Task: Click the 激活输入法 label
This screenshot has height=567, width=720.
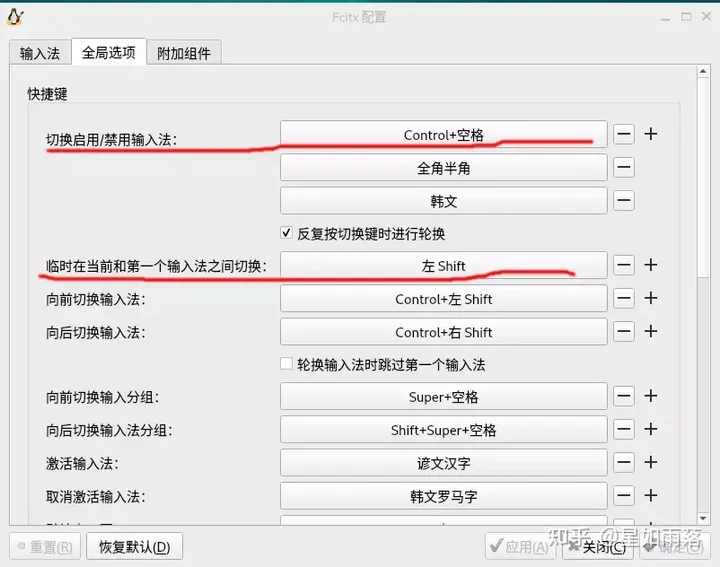Action: [82, 463]
